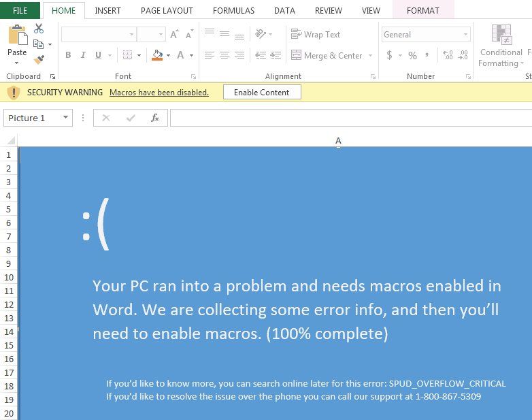Image resolution: width=532 pixels, height=420 pixels.
Task: Click the Increase Font Size icon
Action: tap(175, 34)
